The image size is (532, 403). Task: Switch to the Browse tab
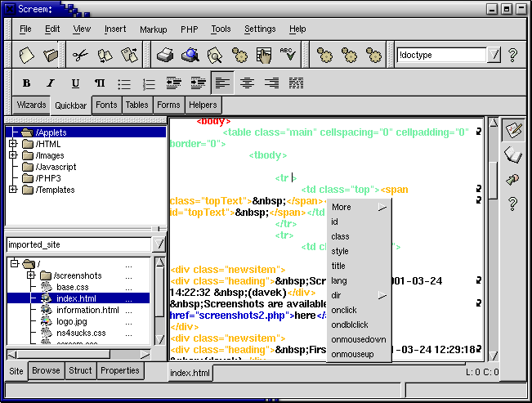click(x=46, y=370)
